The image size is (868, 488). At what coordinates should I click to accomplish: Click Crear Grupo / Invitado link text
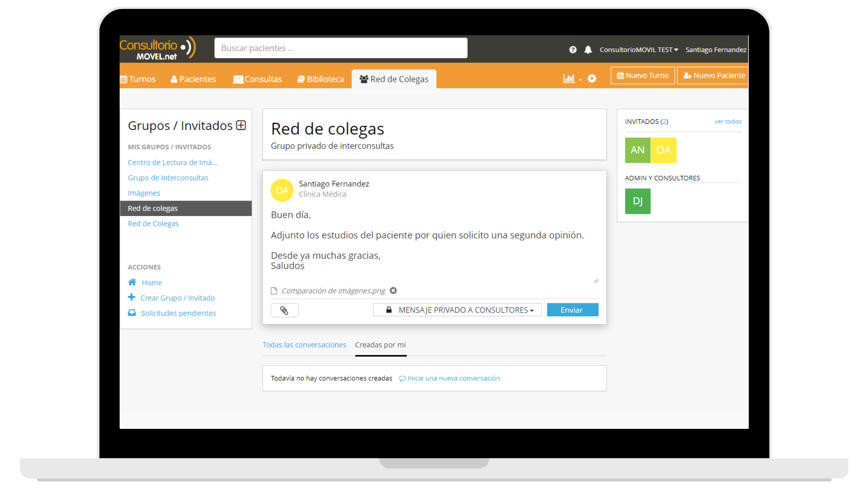click(x=178, y=298)
